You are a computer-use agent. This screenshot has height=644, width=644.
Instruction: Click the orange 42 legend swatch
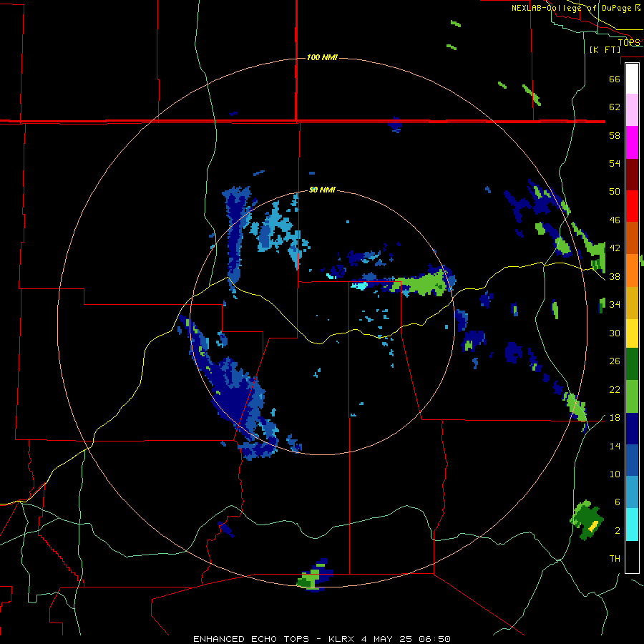tap(632, 270)
